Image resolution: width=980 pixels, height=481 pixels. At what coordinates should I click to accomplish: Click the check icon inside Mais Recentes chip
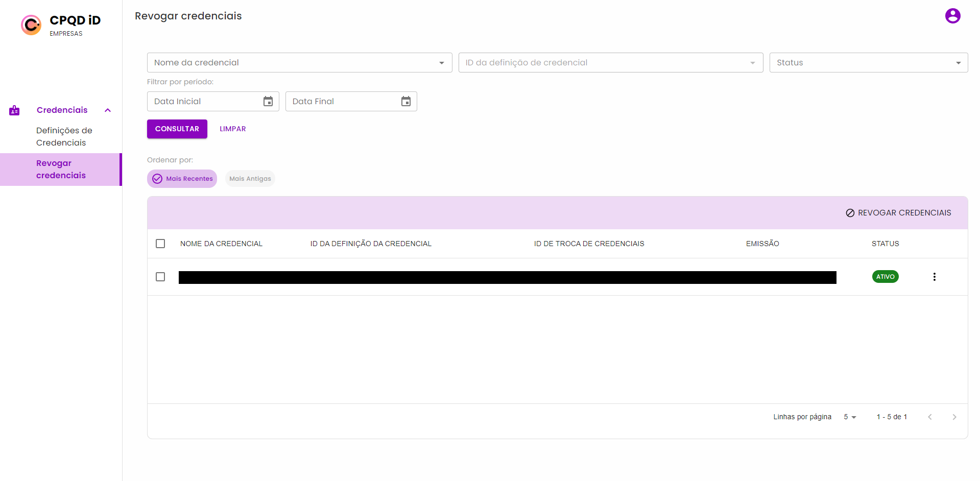tap(157, 179)
